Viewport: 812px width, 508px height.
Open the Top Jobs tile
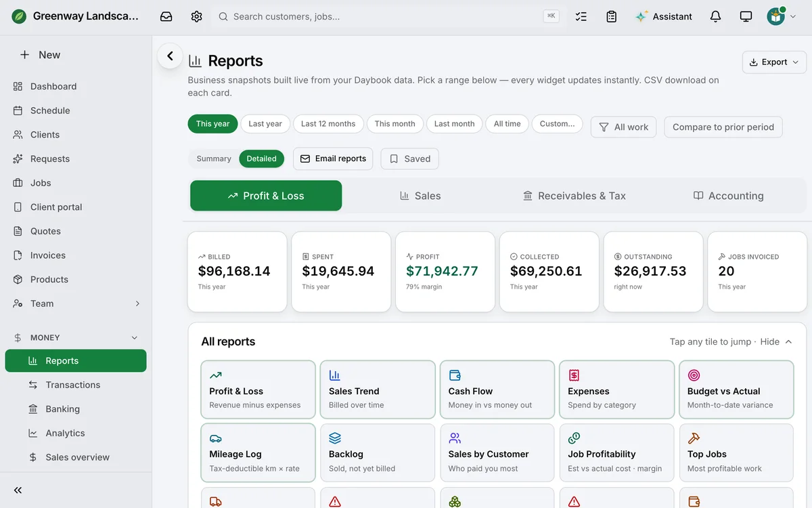pos(736,452)
